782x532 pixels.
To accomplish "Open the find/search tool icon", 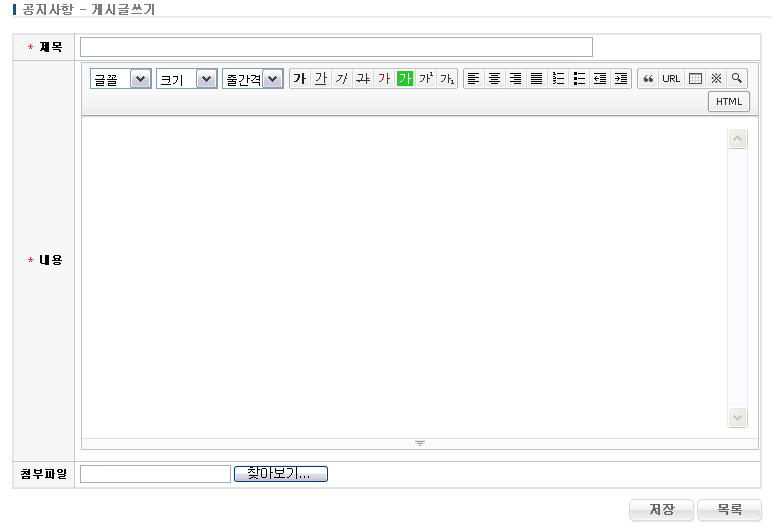I will coord(737,79).
